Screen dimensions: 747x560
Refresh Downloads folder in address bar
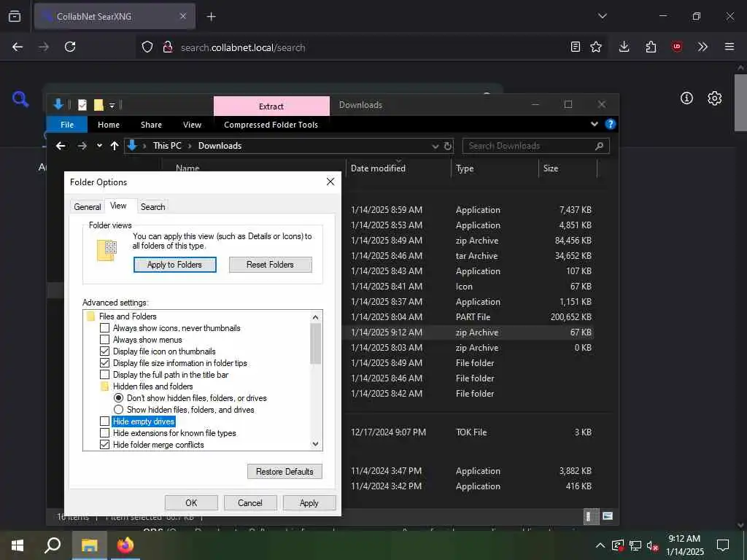tap(448, 146)
